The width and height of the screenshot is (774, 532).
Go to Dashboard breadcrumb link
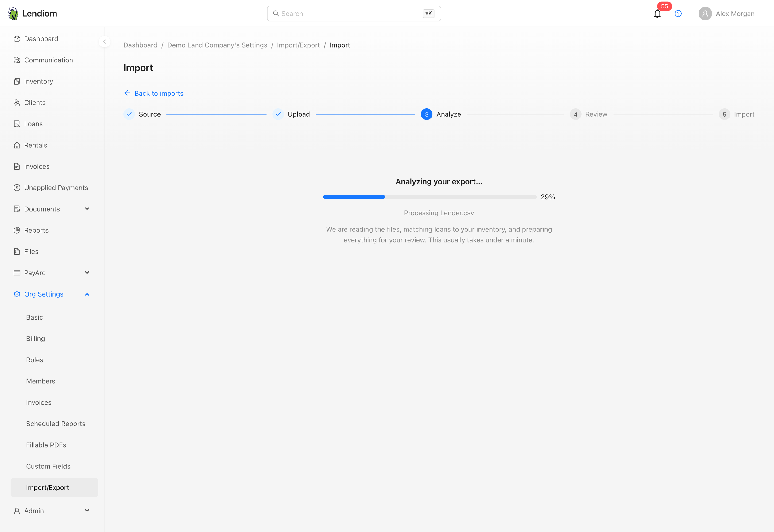(x=140, y=45)
